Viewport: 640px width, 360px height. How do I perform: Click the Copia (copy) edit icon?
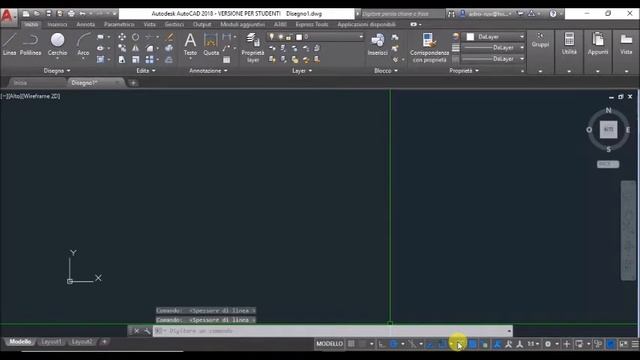coord(122,48)
